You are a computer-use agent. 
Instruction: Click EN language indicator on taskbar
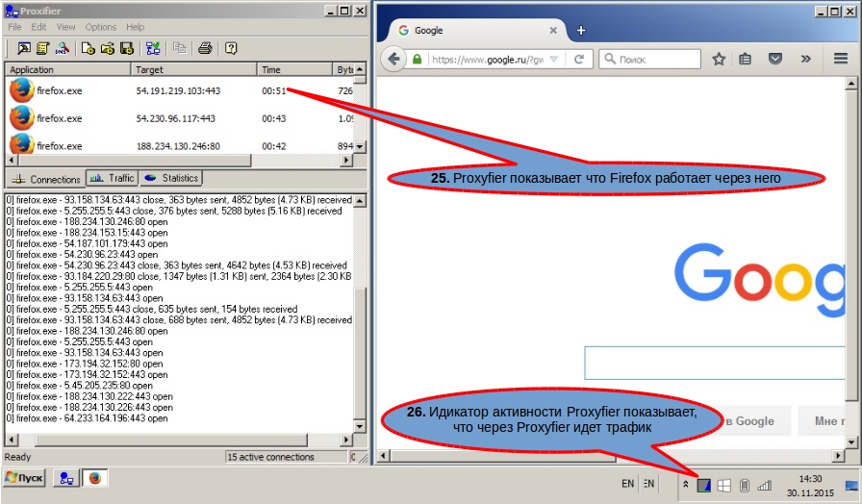point(628,484)
